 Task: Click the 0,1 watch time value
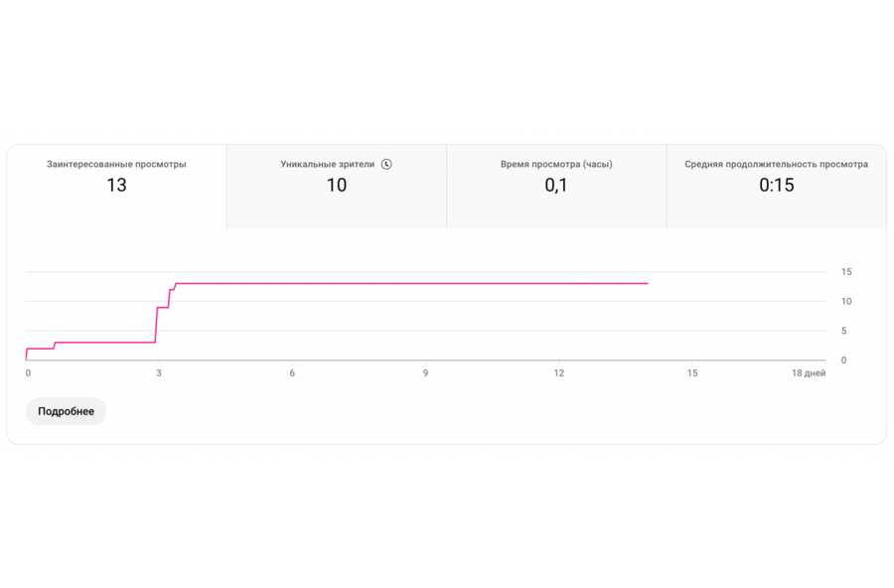[556, 185]
